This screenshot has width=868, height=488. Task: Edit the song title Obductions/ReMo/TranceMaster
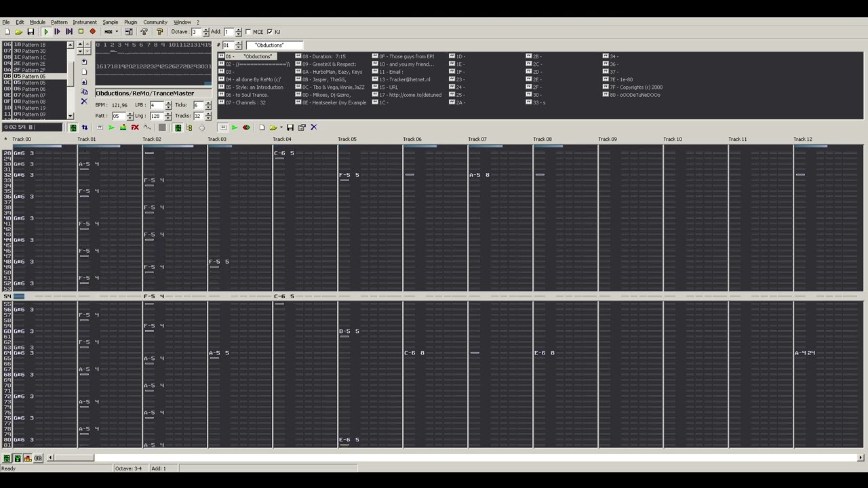click(x=153, y=93)
